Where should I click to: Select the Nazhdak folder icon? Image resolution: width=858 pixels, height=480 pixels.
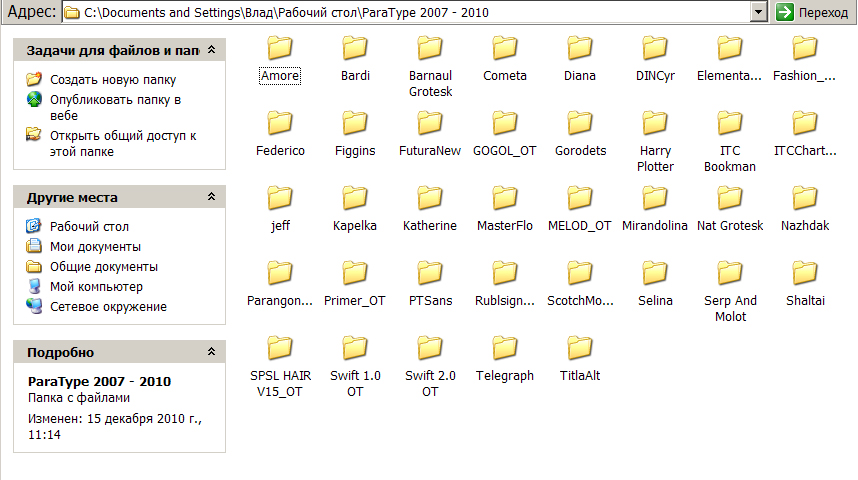click(x=804, y=198)
